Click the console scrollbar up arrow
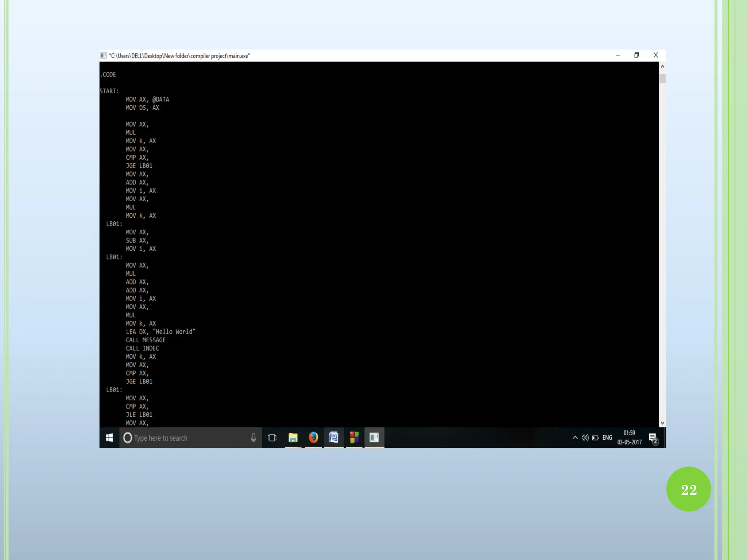This screenshot has height=560, width=747. click(x=662, y=67)
